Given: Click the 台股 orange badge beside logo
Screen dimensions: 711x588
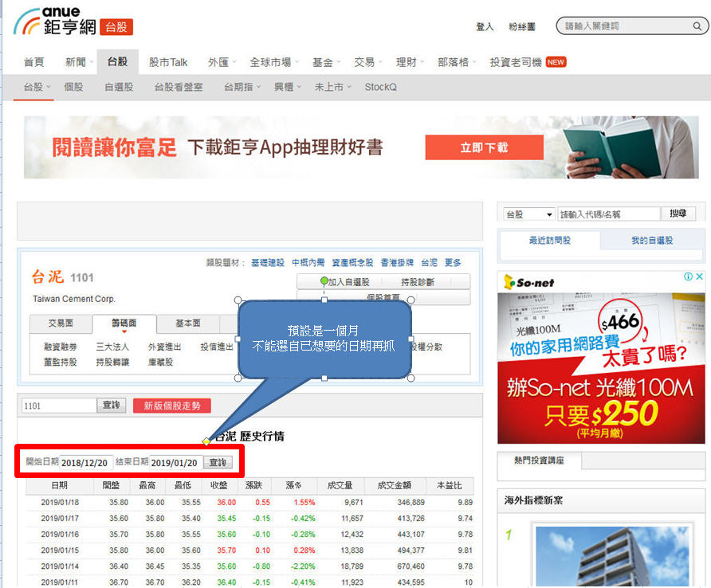Looking at the screenshot, I should (116, 27).
